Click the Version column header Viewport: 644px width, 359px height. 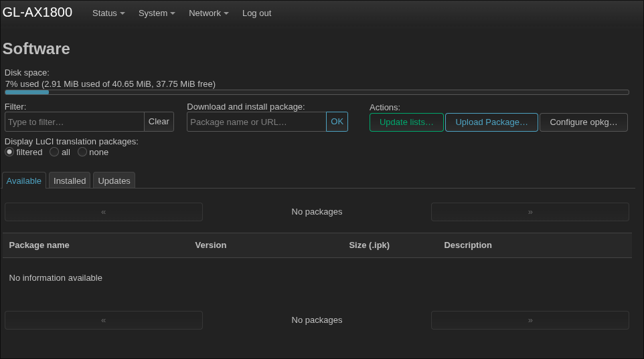(211, 245)
